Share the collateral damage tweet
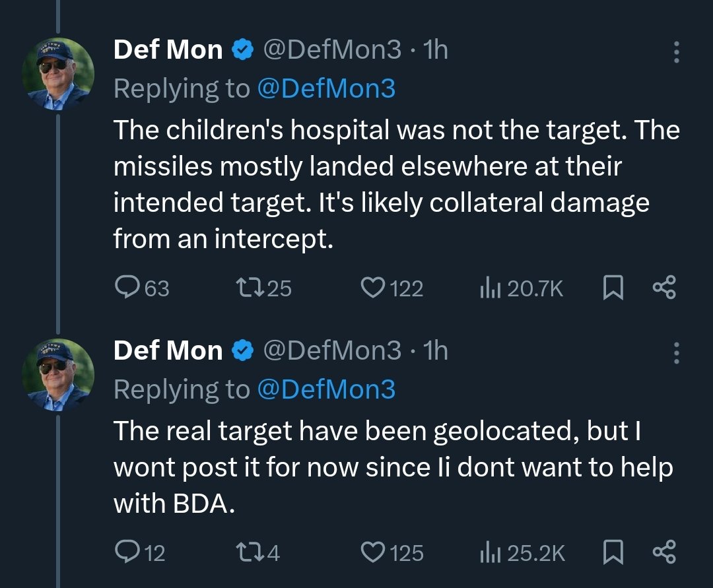Viewport: 713px width, 588px height. pyautogui.click(x=663, y=288)
